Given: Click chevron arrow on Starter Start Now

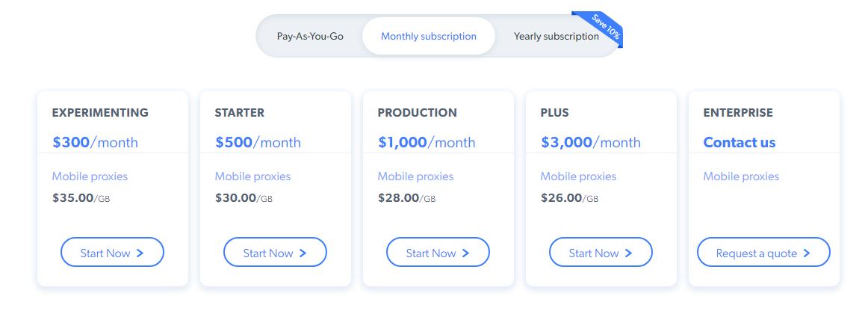Looking at the screenshot, I should pyautogui.click(x=303, y=253).
